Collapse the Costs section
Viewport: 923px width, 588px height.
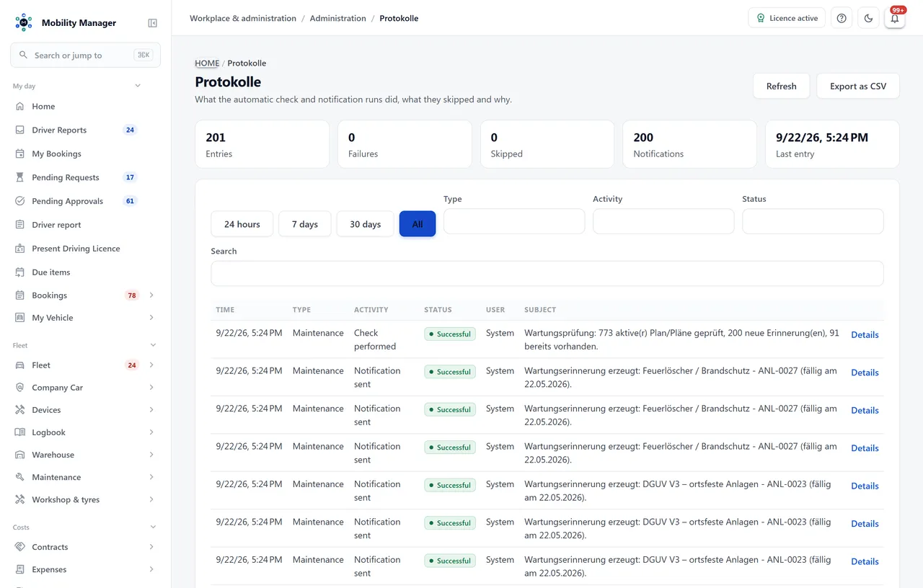click(153, 527)
